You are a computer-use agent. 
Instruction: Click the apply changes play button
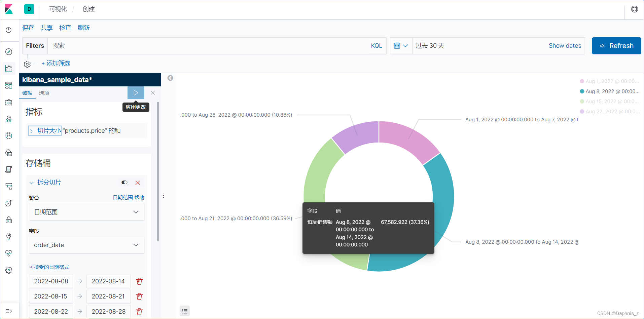136,93
